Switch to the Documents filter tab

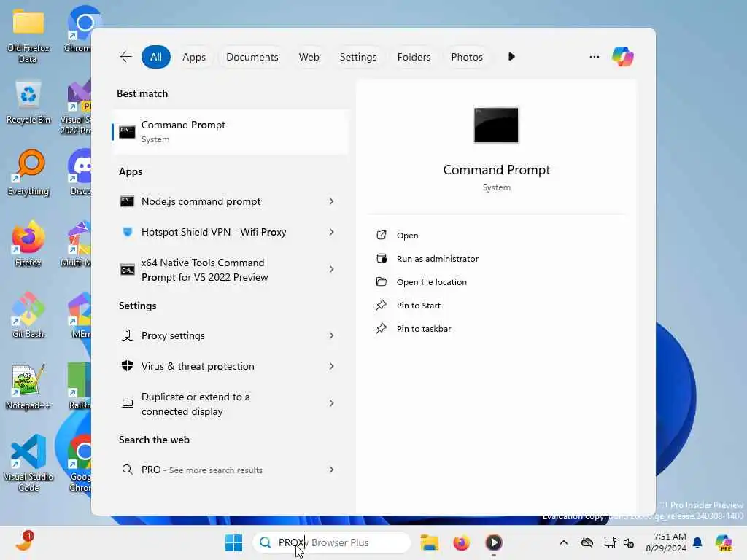pos(252,57)
